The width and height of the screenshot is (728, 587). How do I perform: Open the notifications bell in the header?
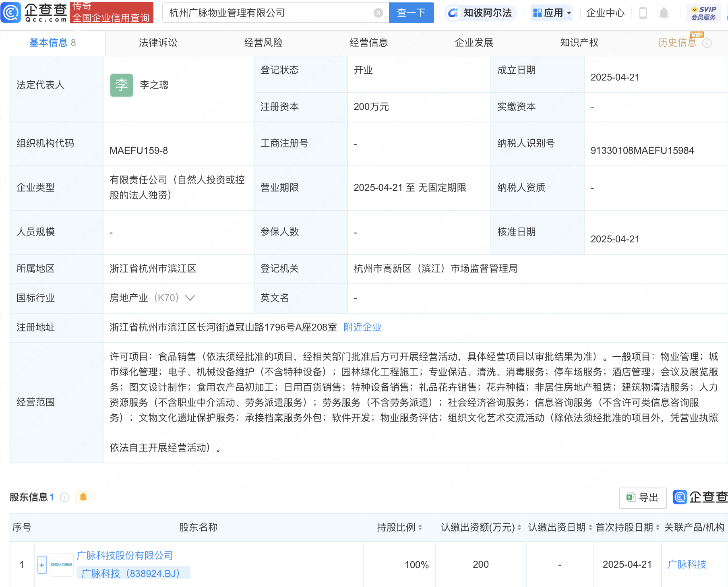point(664,13)
